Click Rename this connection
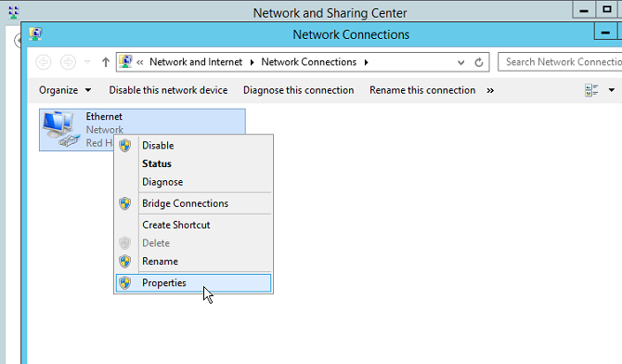The width and height of the screenshot is (622, 364). pyautogui.click(x=422, y=90)
